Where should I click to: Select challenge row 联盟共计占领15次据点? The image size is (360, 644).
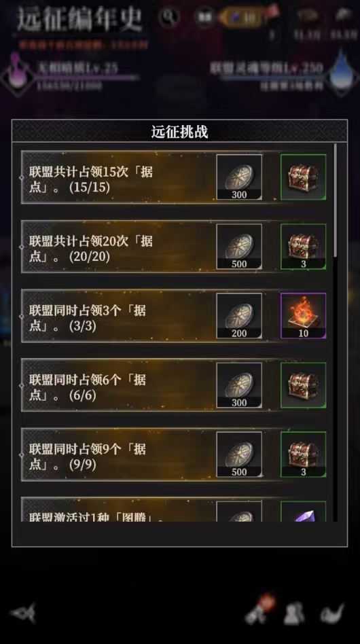click(x=175, y=177)
